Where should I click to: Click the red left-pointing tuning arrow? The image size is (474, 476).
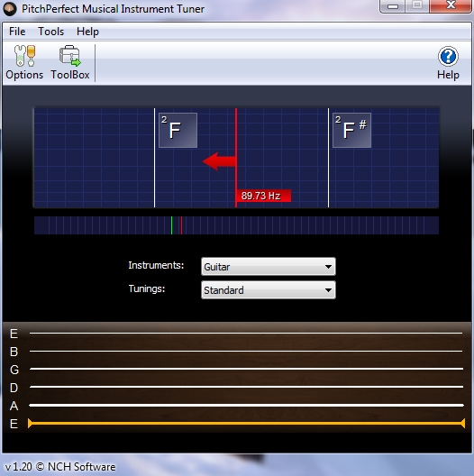[x=219, y=161]
